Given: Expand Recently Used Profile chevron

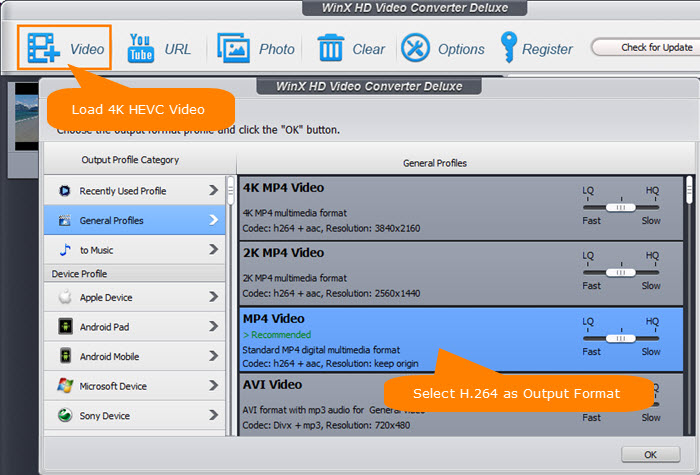Looking at the screenshot, I should pos(213,190).
